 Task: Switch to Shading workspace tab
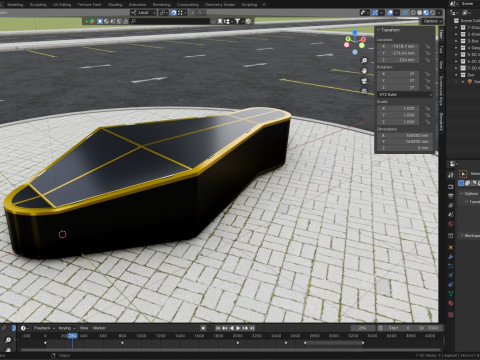tap(115, 4)
